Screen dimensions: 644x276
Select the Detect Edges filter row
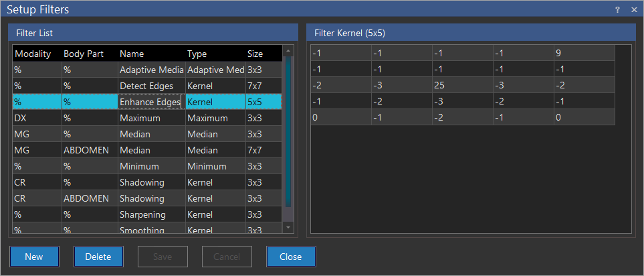[x=146, y=86]
